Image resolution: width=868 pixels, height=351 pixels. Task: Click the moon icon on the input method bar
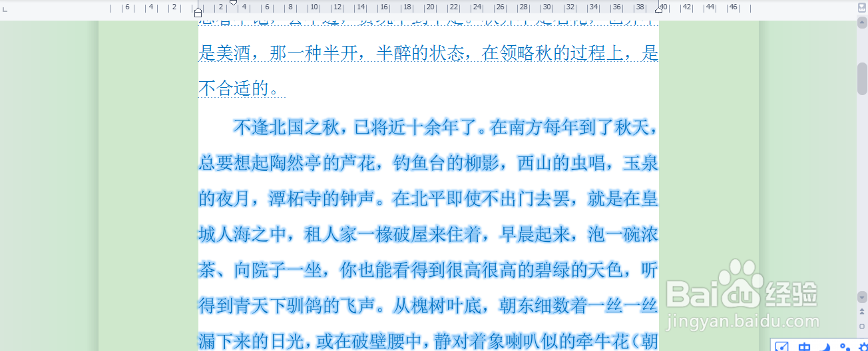coord(825,346)
